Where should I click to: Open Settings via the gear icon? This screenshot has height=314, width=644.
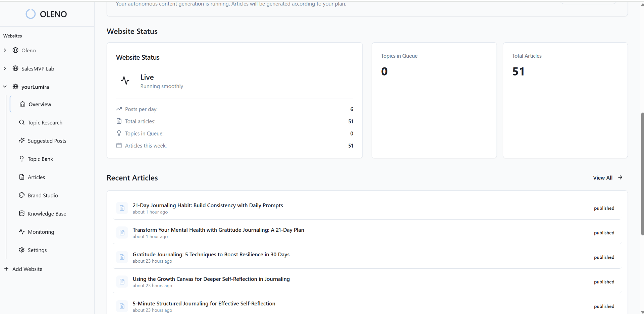point(22,250)
